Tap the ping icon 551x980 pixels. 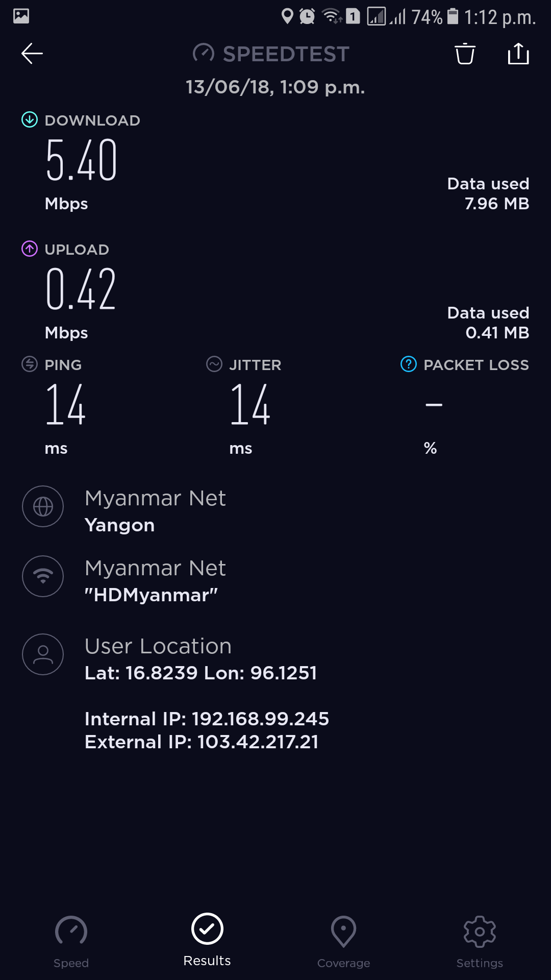point(30,364)
